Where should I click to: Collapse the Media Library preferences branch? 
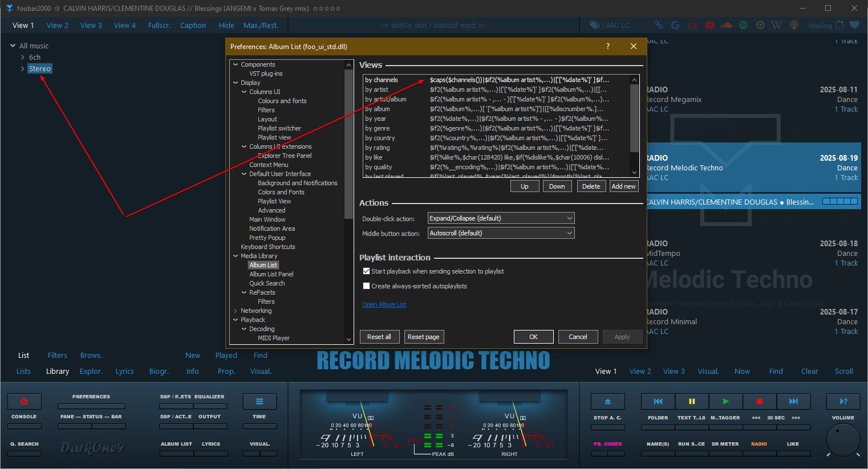(x=236, y=256)
